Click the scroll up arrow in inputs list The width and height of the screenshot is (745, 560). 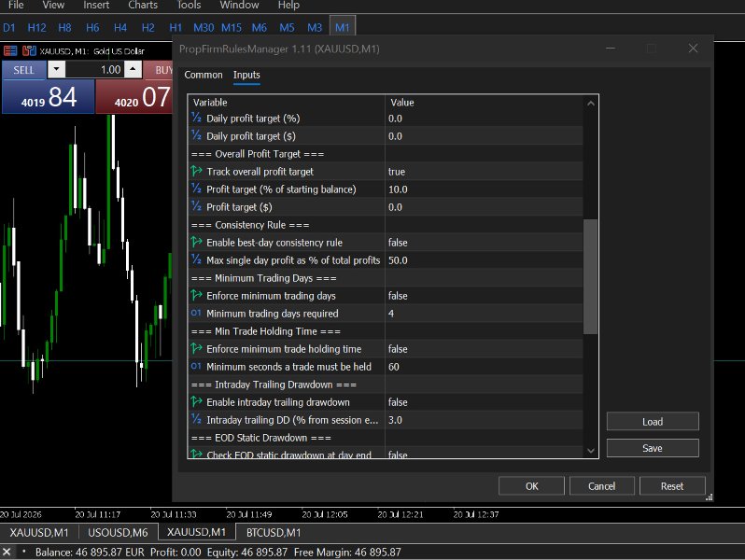pyautogui.click(x=591, y=103)
